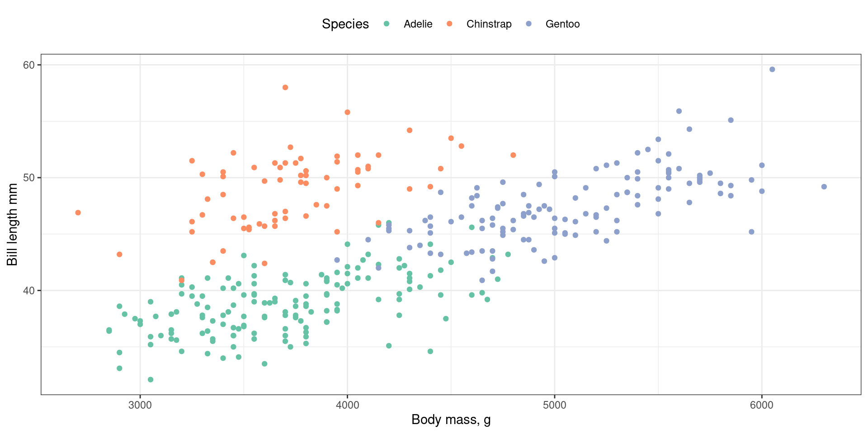
Task: Click the Body mass, g axis title
Action: point(451,420)
